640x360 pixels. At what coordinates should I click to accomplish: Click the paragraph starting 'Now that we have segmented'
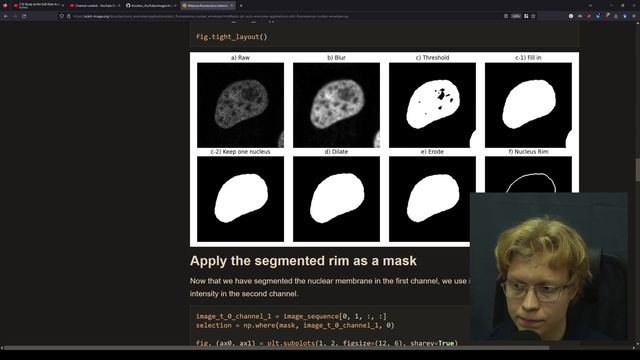click(330, 287)
